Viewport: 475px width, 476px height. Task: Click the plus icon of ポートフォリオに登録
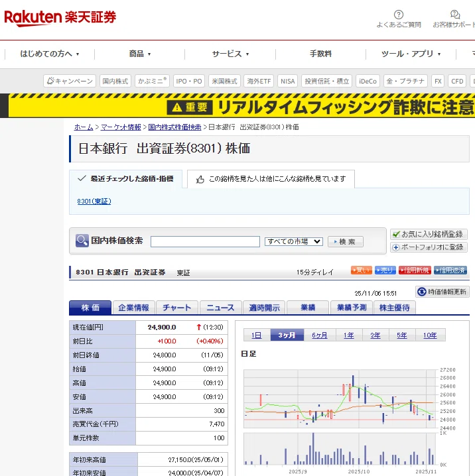[x=396, y=247]
